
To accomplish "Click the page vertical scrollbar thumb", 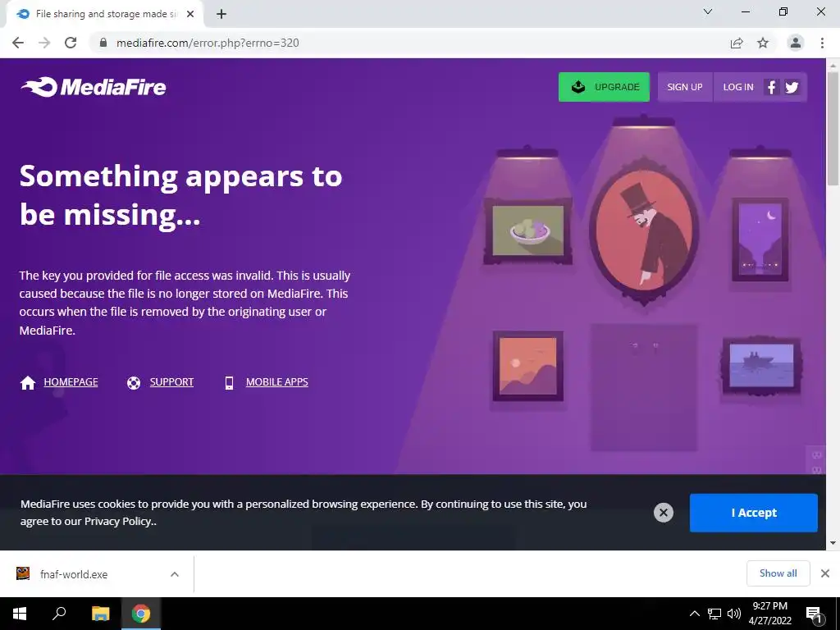I will tap(833, 129).
